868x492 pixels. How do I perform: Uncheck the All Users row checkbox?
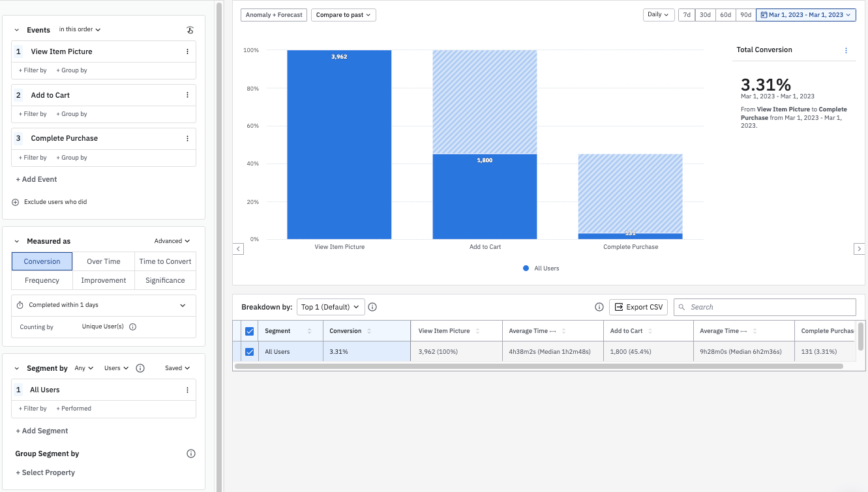249,352
